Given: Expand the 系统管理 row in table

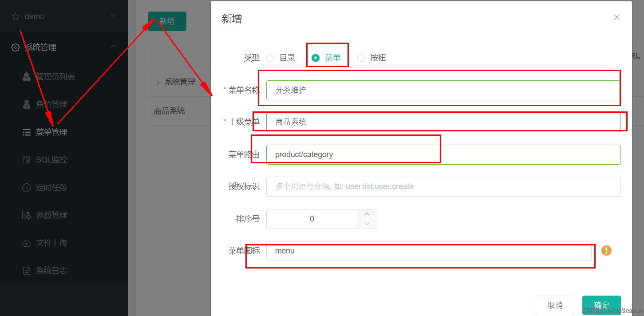Looking at the screenshot, I should (158, 83).
